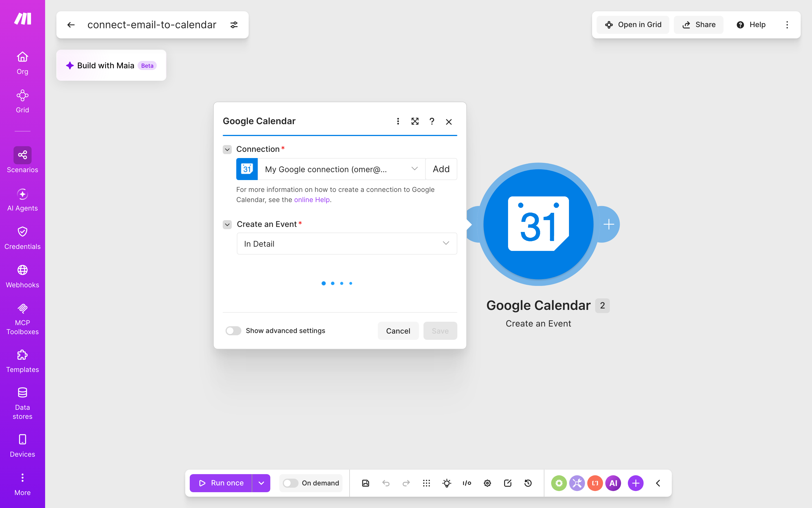This screenshot has width=812, height=508.
Task: Click the purple AI tools icon
Action: point(613,483)
